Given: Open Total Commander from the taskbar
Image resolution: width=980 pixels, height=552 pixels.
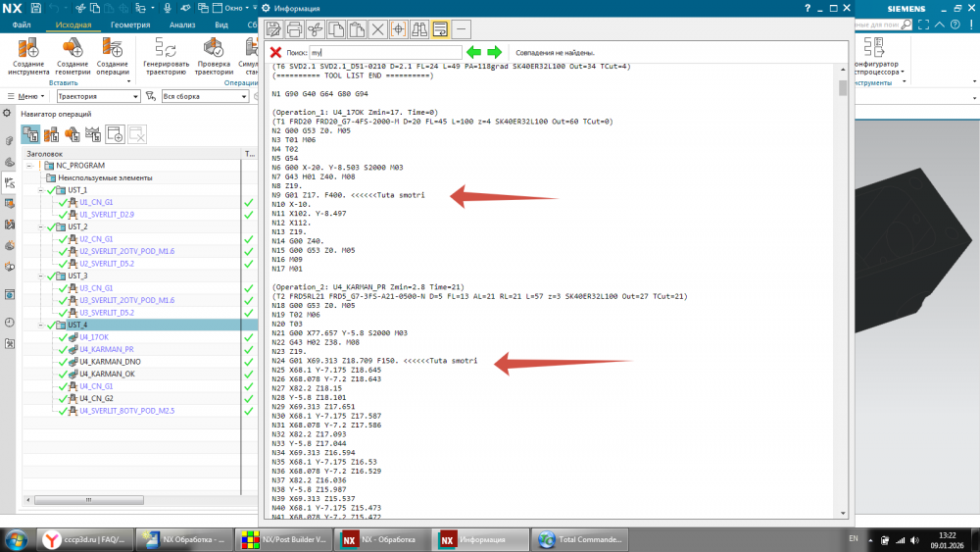Looking at the screenshot, I should [x=578, y=539].
